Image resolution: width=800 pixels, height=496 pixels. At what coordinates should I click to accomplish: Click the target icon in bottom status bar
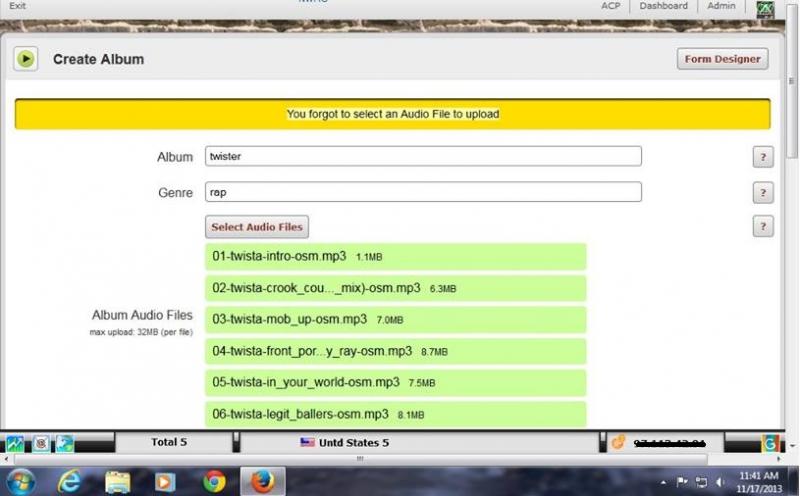[41, 443]
